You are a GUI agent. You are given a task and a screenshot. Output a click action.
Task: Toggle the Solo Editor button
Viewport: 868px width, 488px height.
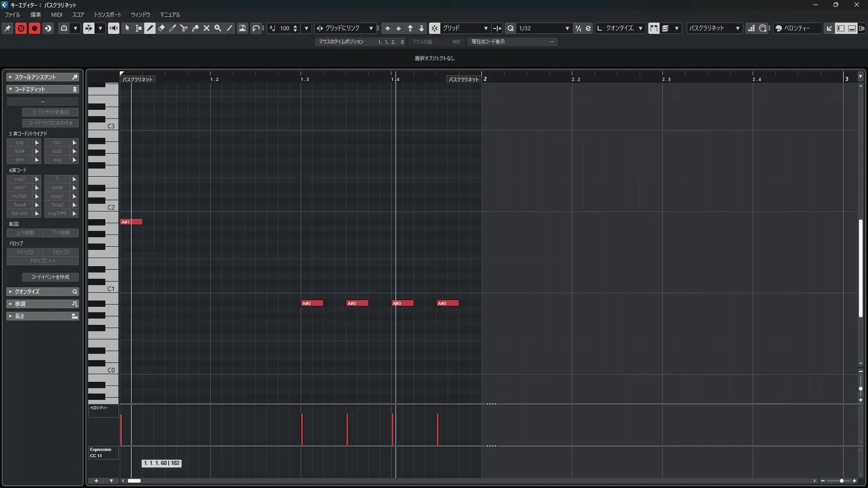[21, 28]
